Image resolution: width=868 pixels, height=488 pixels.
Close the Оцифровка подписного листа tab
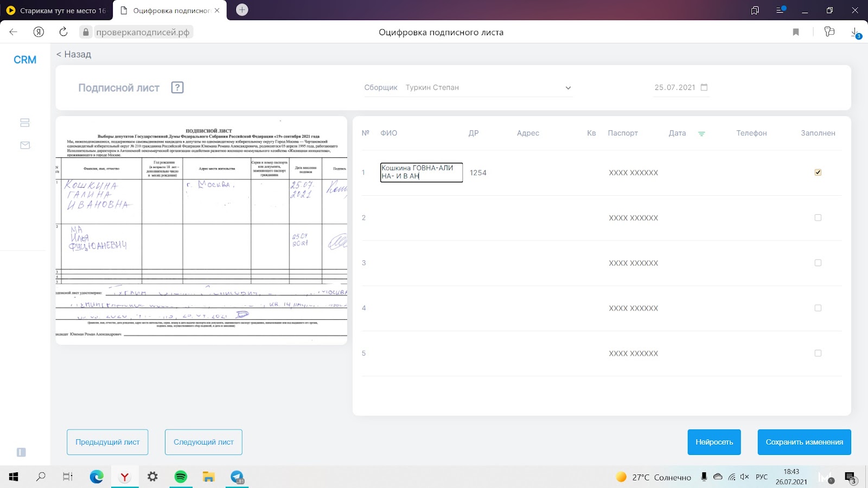coord(217,10)
